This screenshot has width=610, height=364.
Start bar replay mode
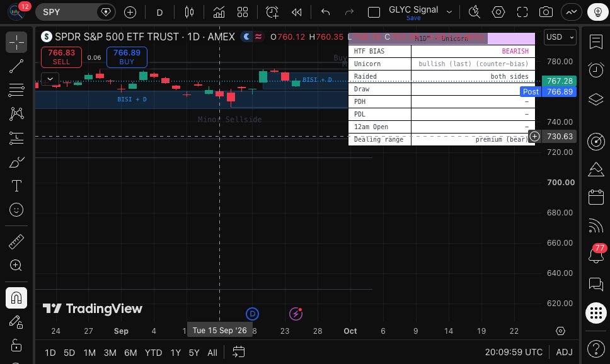click(296, 13)
